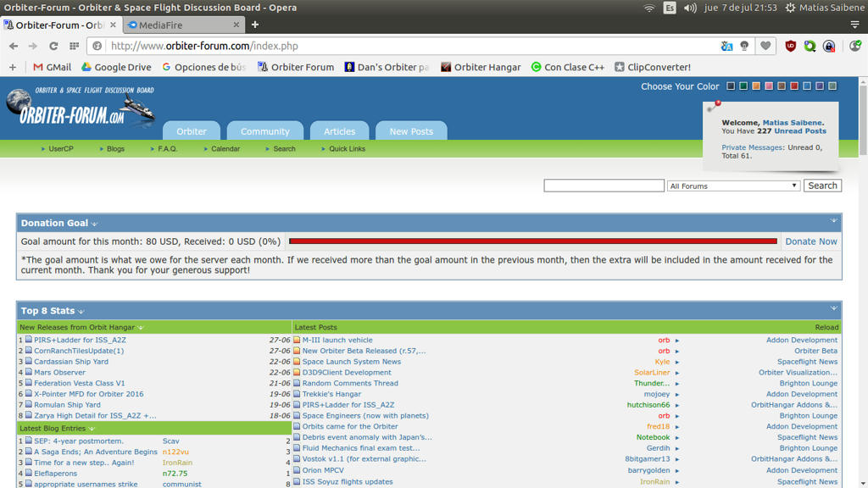The height and width of the screenshot is (488, 868).
Task: Bookmark page with the heart icon
Action: pyautogui.click(x=765, y=46)
